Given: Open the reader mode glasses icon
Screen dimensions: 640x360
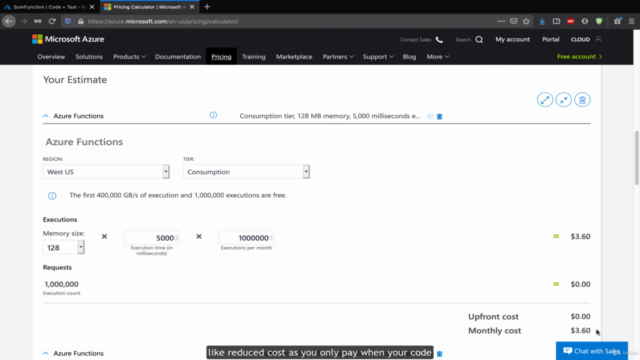Looking at the screenshot, I should coord(38,21).
